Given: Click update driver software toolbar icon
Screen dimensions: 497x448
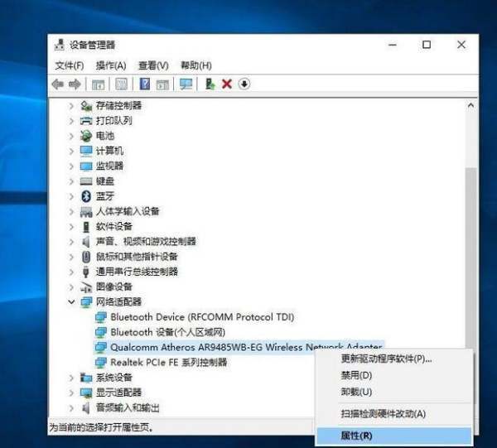Looking at the screenshot, I should 210,84.
